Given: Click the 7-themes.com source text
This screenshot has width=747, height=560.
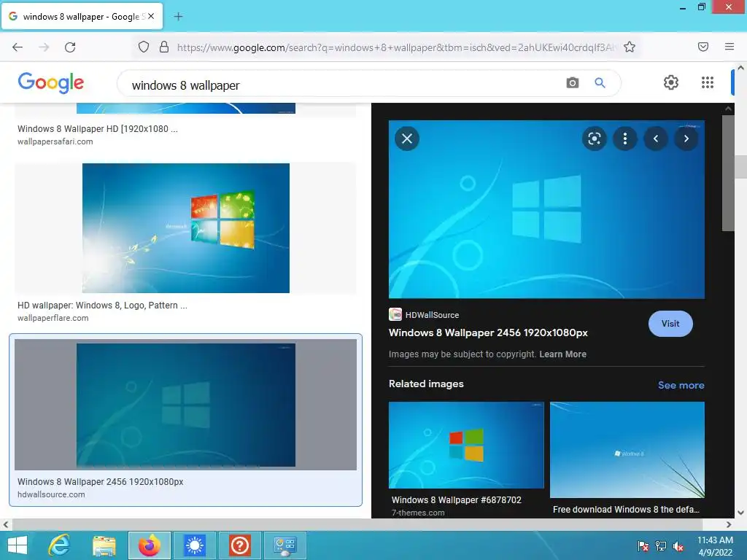Looking at the screenshot, I should point(418,513).
